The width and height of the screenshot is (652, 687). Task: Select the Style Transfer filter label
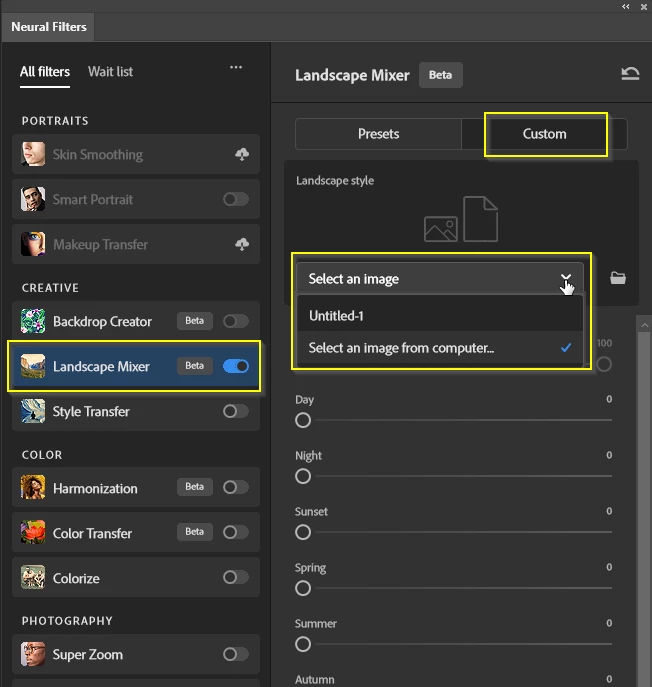pos(91,411)
